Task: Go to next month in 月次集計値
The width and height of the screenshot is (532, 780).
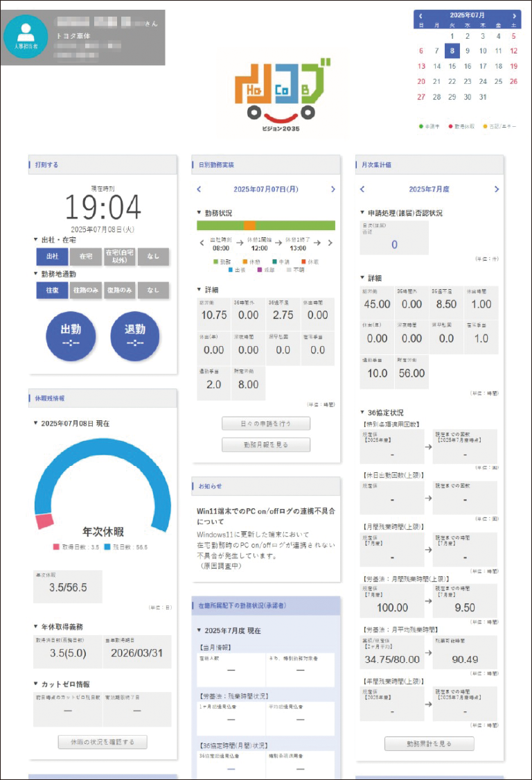Action: [x=496, y=189]
